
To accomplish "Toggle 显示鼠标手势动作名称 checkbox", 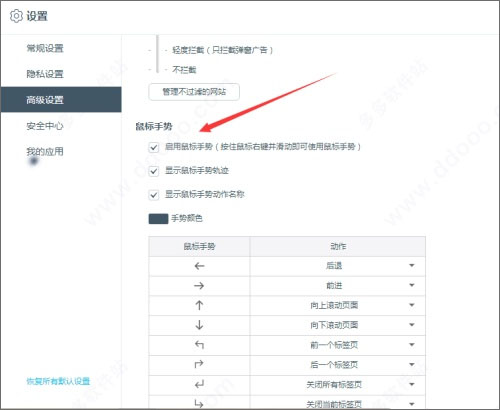I will click(154, 195).
